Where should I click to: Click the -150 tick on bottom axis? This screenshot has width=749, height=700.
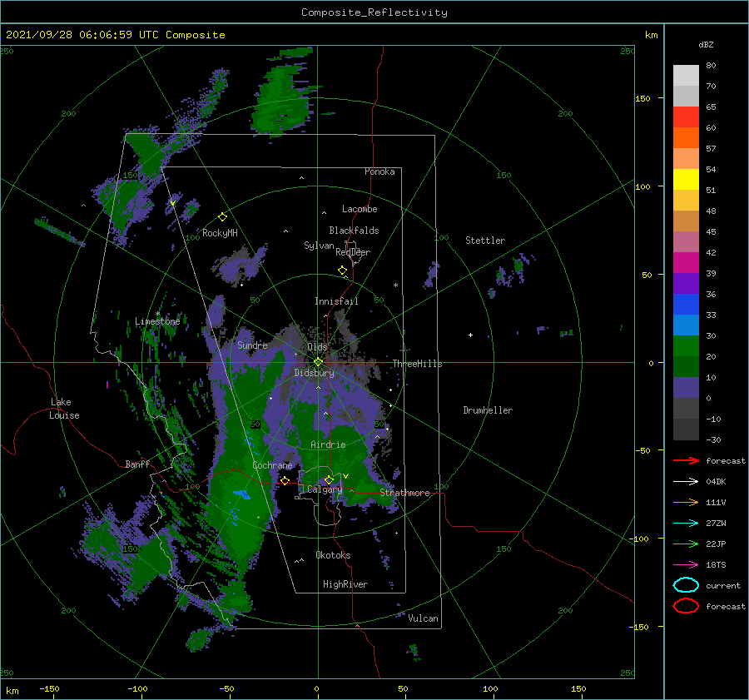pos(49,688)
